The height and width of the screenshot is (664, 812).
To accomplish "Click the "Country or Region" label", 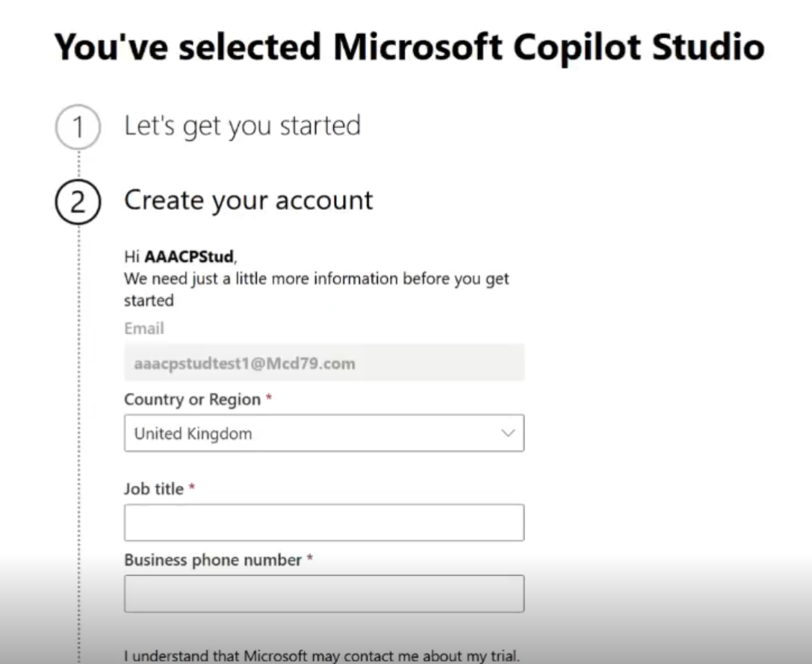I will coord(192,400).
